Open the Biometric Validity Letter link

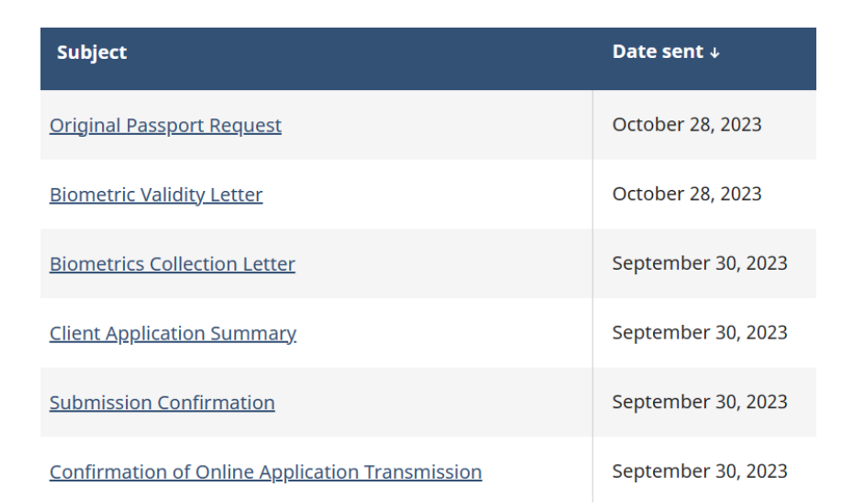[x=156, y=195]
